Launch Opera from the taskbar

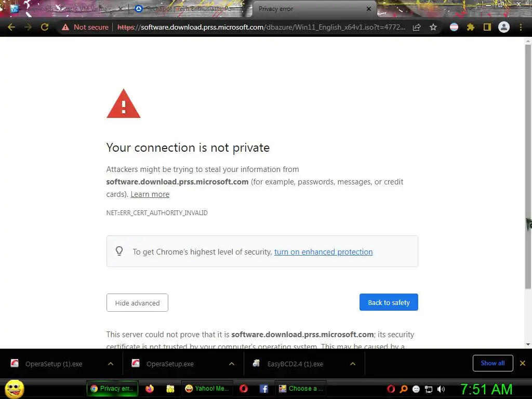(x=244, y=389)
